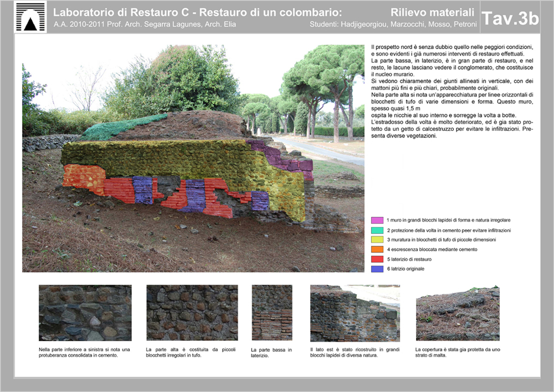Click the arch logo in the header
The height and width of the screenshot is (392, 554).
point(30,18)
